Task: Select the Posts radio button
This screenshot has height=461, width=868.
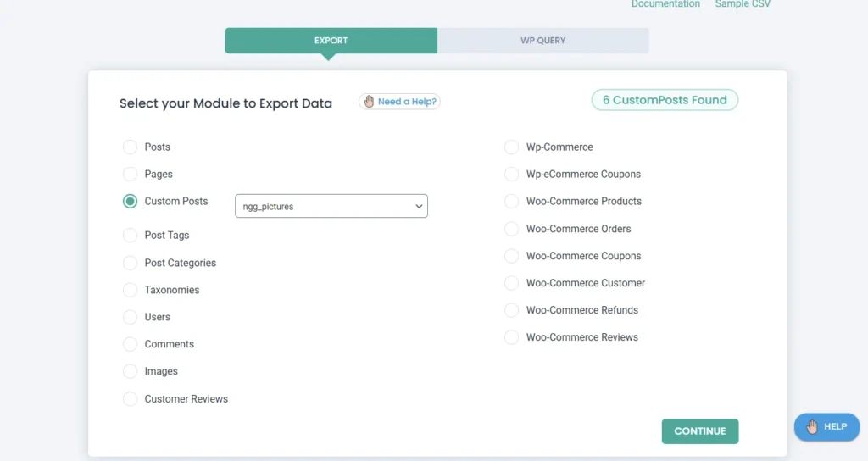Action: (x=130, y=147)
